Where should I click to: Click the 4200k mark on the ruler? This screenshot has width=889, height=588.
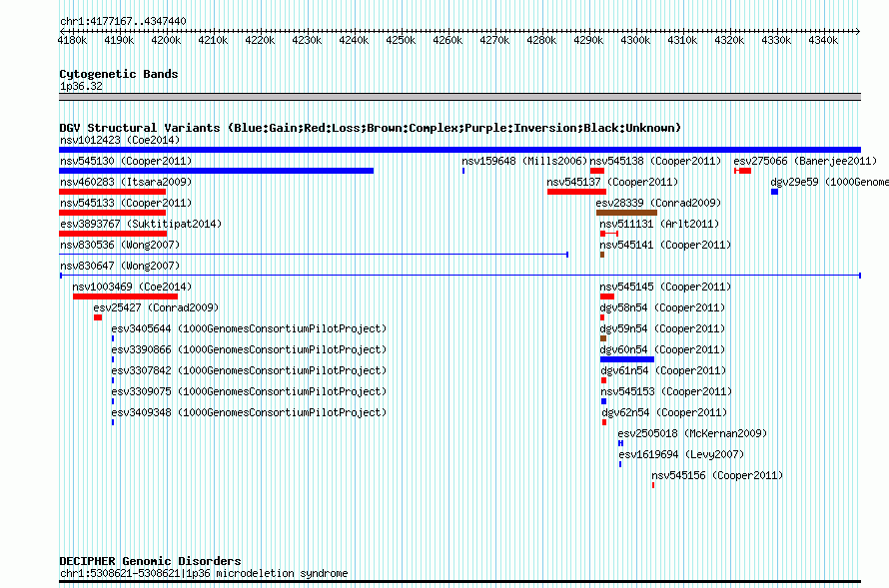(166, 40)
